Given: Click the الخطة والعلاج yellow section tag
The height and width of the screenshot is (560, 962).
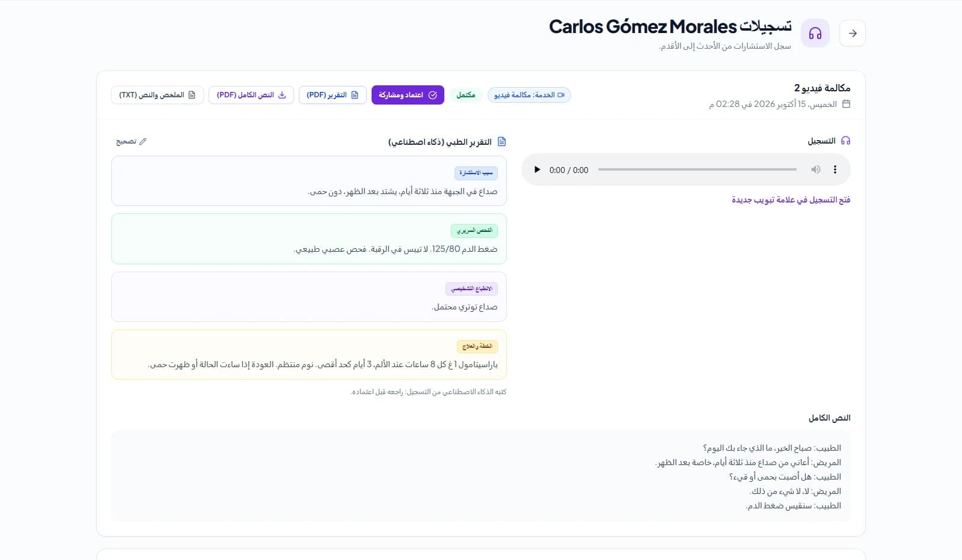Looking at the screenshot, I should tap(477, 347).
